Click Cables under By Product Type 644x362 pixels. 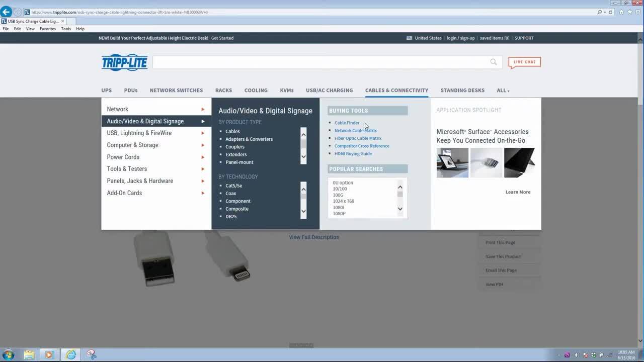point(232,131)
